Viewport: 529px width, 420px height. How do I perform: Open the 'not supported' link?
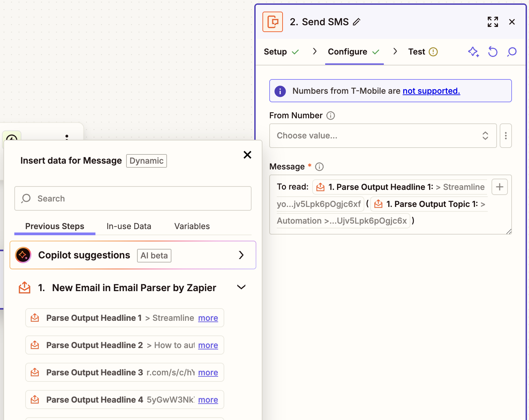tap(431, 91)
